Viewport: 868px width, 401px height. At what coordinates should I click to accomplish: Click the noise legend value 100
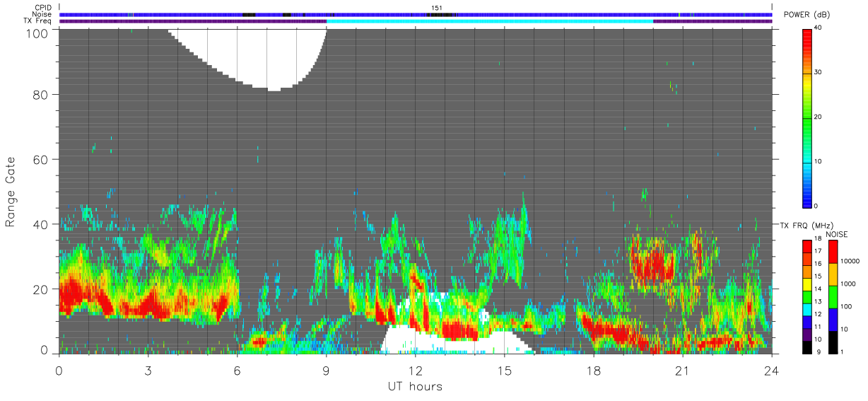click(x=847, y=306)
